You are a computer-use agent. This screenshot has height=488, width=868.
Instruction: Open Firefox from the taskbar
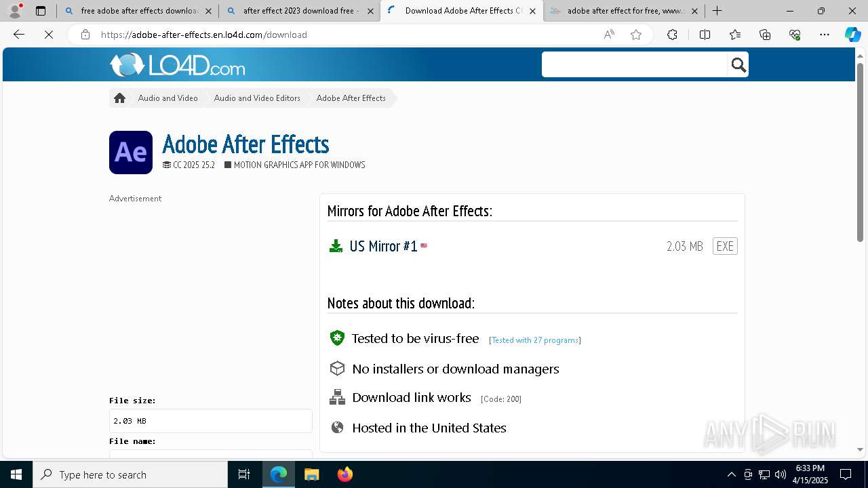tap(344, 474)
